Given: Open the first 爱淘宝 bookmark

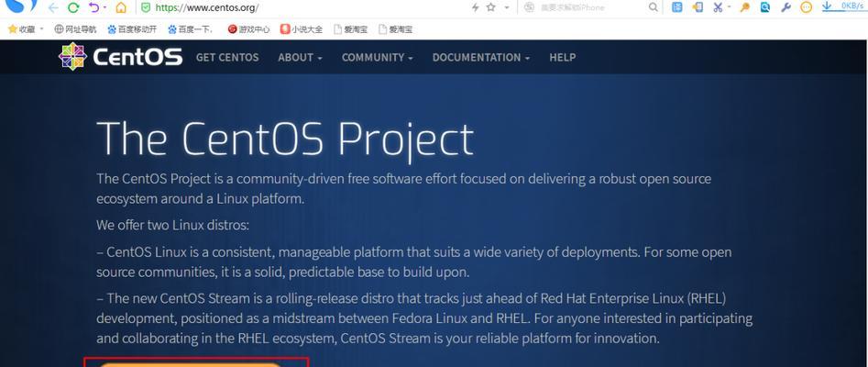Looking at the screenshot, I should pos(350,29).
